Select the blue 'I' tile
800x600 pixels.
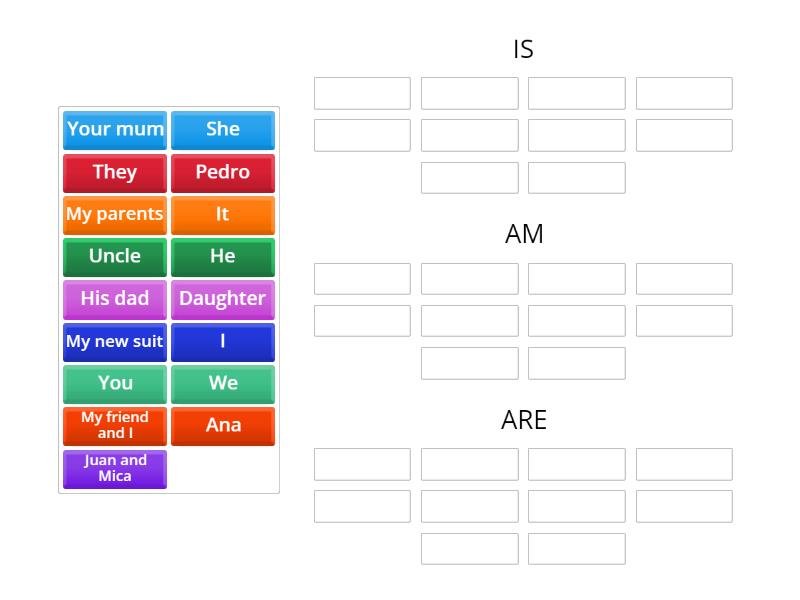coord(222,341)
